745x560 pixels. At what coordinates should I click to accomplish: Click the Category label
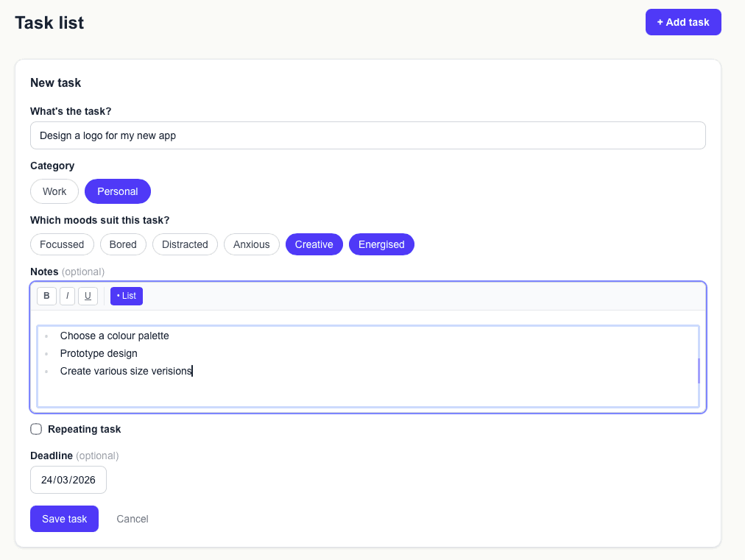pyautogui.click(x=52, y=166)
